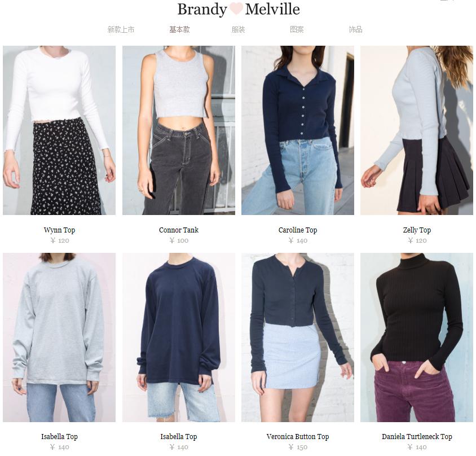This screenshot has width=476, height=456.
Task: Open the Veronica Button Top name link
Action: click(298, 437)
